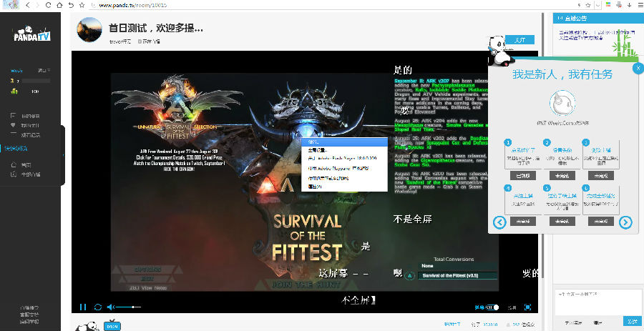Click the dark status button under task 1
This screenshot has width=644, height=331.
tap(523, 176)
